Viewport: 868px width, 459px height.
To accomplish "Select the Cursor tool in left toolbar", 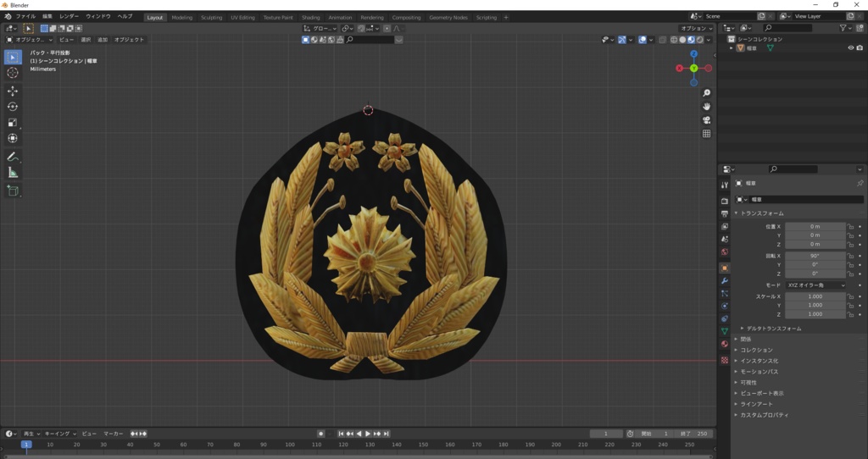I will tap(13, 73).
